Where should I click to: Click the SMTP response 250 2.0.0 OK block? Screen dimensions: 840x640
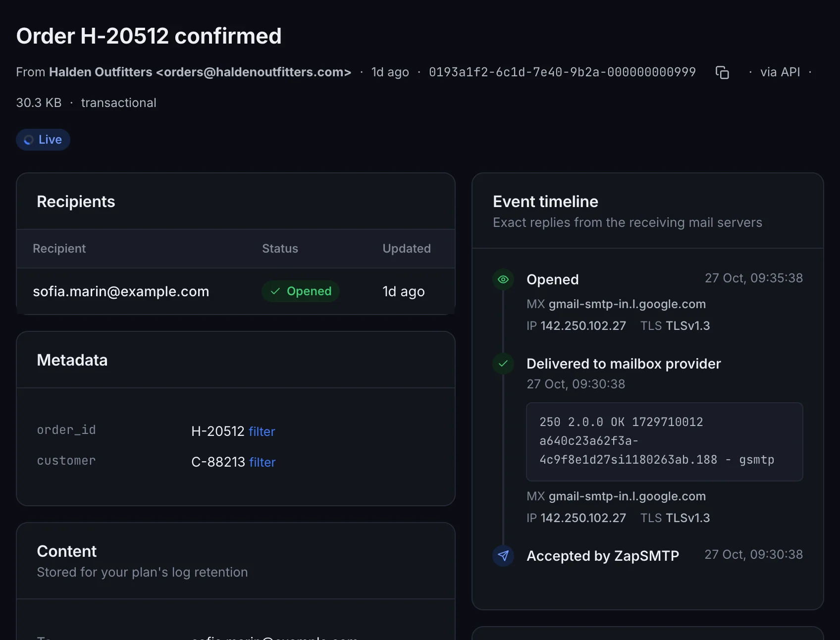pos(665,442)
